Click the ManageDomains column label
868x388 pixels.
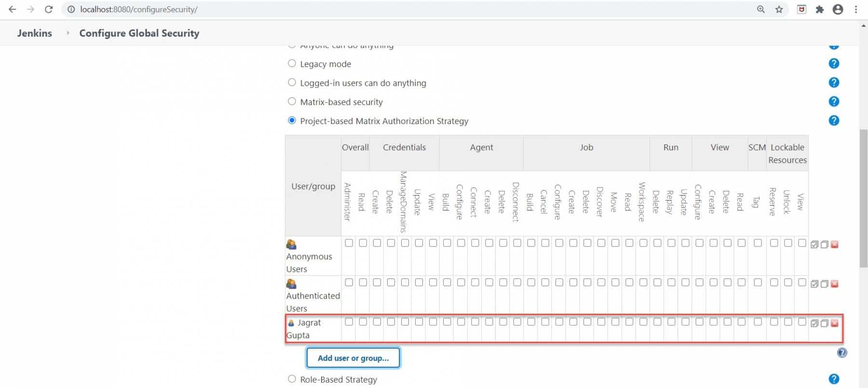[404, 202]
